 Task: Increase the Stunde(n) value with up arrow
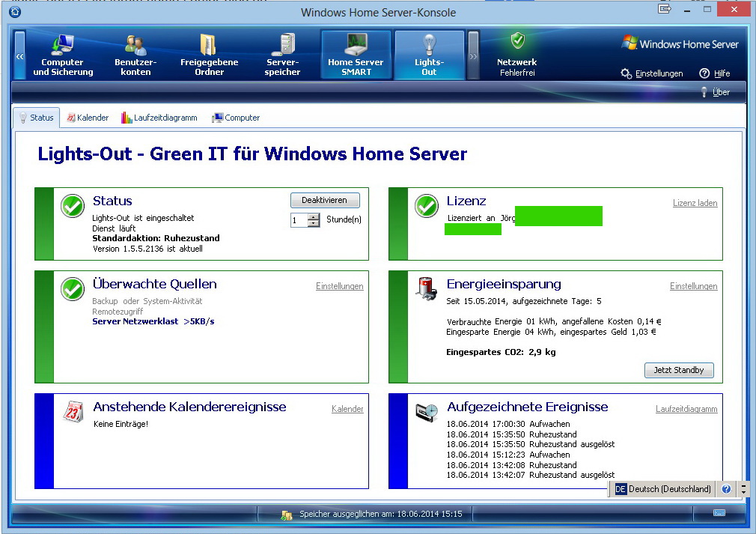pos(314,216)
